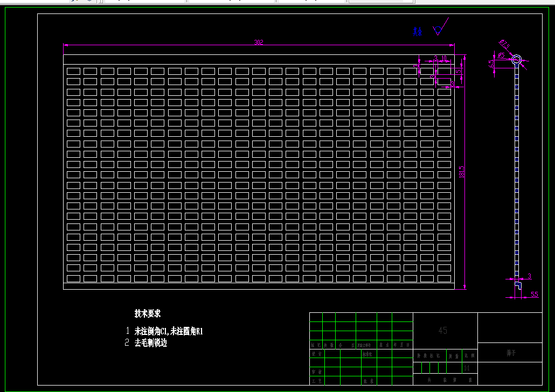
Task: Pick the rolled ring circle atop side view
Action: click(x=516, y=59)
